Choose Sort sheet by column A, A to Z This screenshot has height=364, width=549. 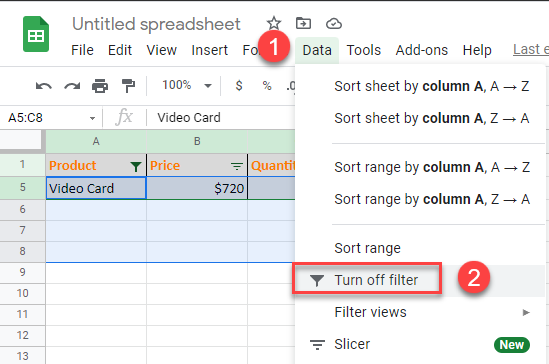coord(420,86)
